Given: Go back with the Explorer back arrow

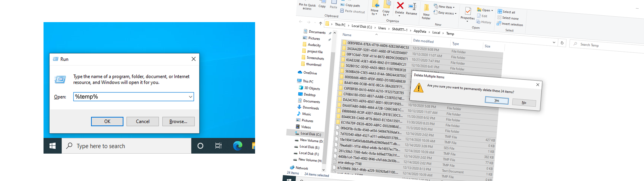Looking at the screenshot, I should click(x=301, y=22).
